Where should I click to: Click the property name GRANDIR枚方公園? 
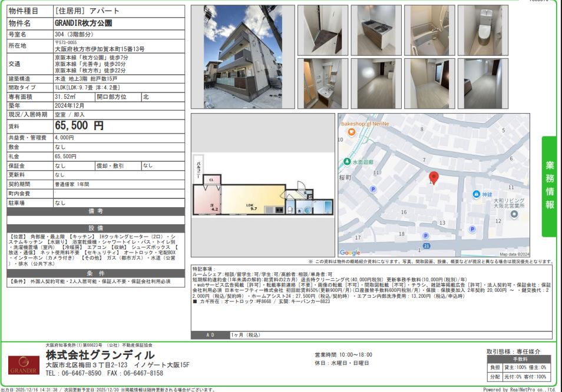(x=82, y=23)
